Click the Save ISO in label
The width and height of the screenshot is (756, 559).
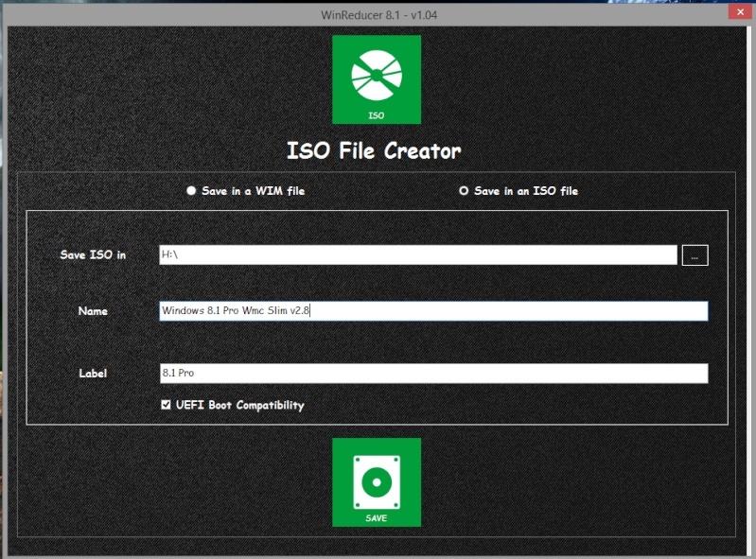click(x=93, y=255)
